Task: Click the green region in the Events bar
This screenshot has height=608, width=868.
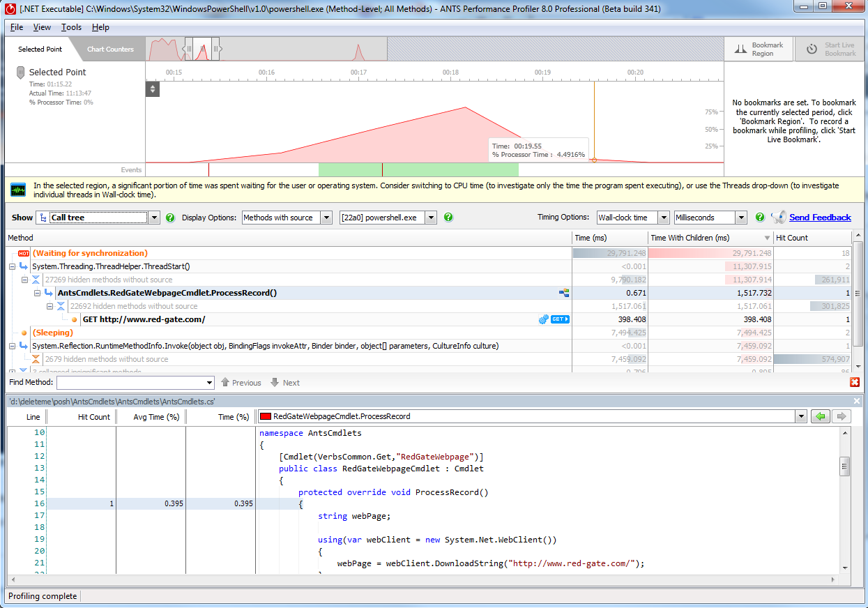Action: [x=418, y=169]
